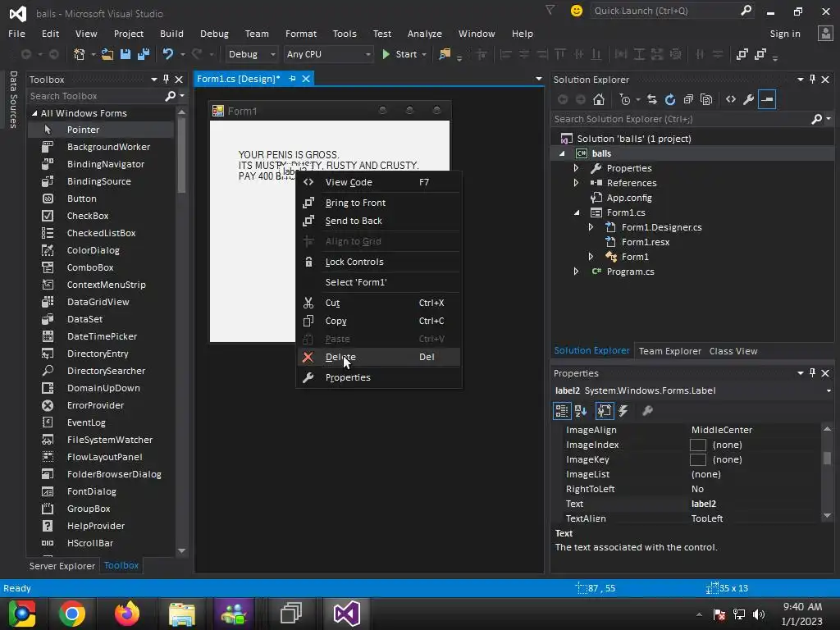The height and width of the screenshot is (630, 840).
Task: Choose Delete from the context menu
Action: click(x=379, y=357)
